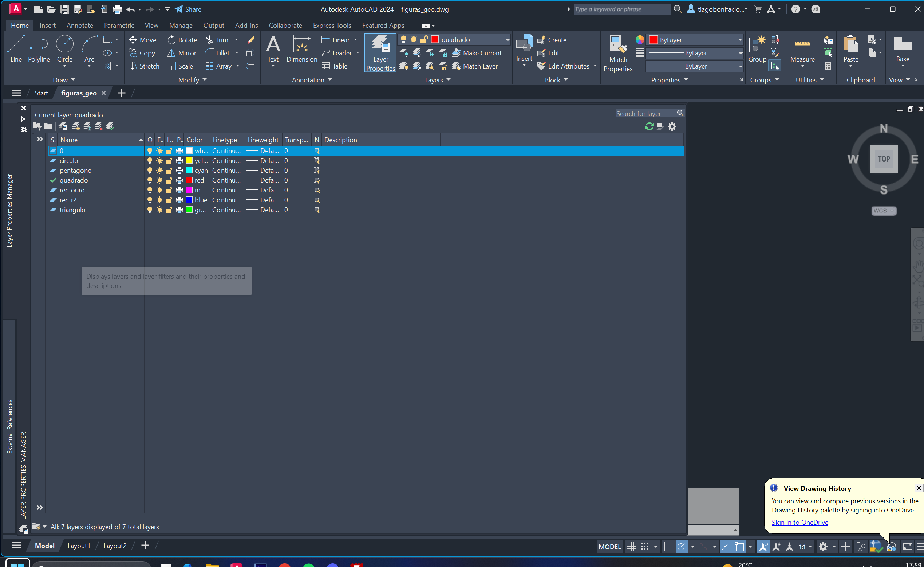Freeze the pentagono layer
924x567 pixels.
coord(159,171)
